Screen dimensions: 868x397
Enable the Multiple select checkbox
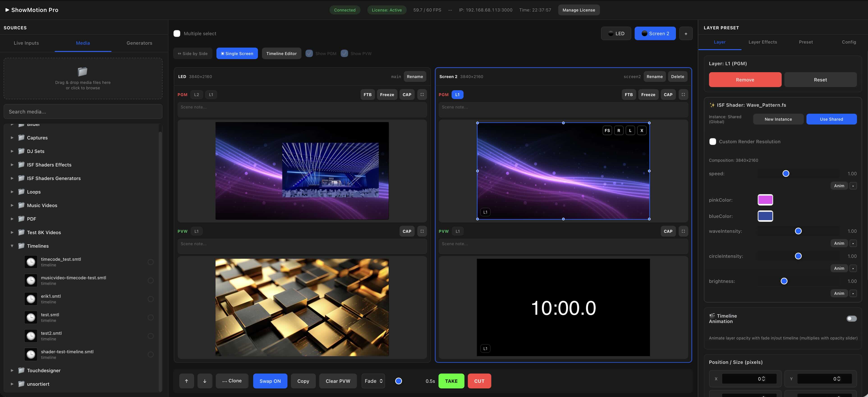point(177,33)
